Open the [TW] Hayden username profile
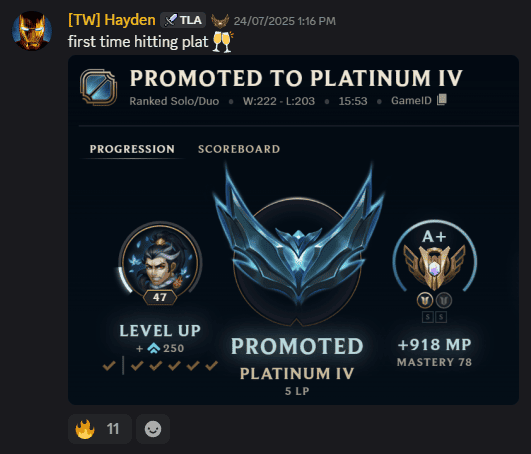This screenshot has height=454, width=531. 112,20
